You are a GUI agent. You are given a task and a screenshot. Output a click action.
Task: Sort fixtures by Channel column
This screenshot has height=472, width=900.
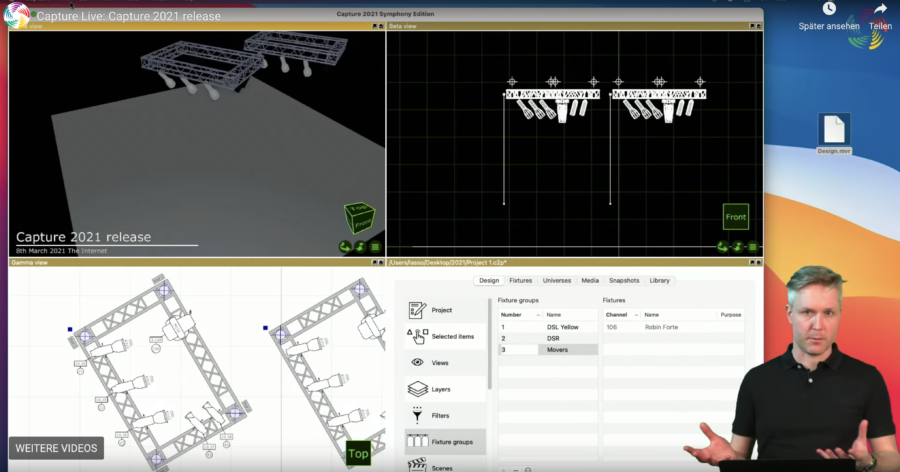[622, 315]
